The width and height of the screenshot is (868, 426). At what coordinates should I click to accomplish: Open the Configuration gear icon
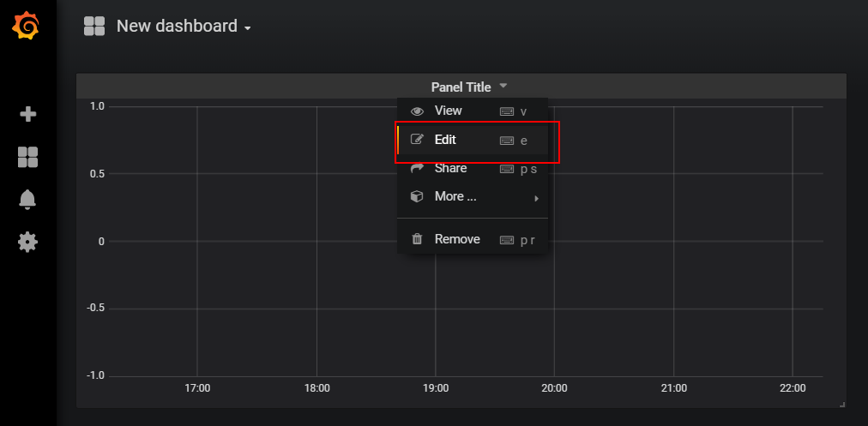click(x=27, y=242)
